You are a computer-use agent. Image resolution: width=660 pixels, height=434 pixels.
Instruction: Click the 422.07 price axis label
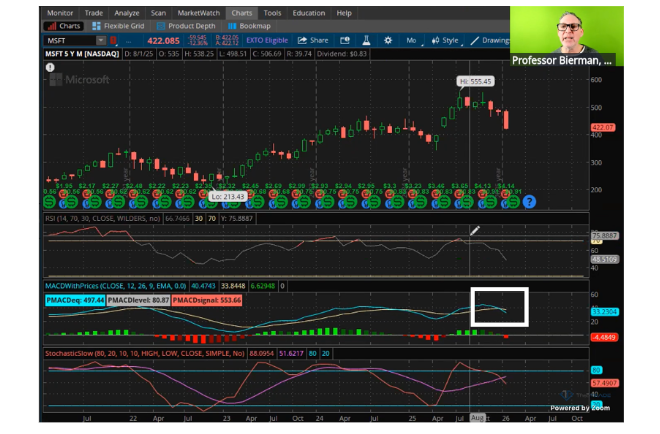pyautogui.click(x=603, y=127)
